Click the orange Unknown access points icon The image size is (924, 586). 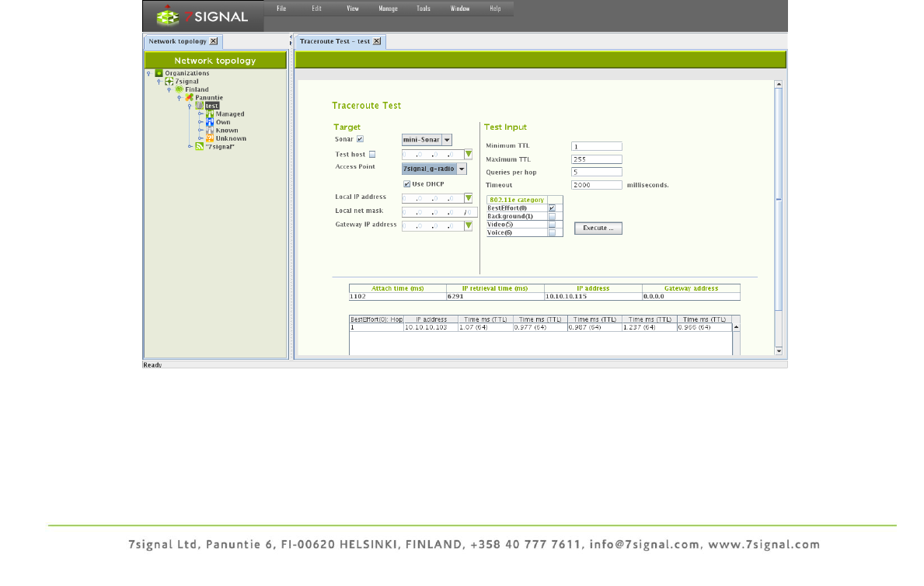210,138
